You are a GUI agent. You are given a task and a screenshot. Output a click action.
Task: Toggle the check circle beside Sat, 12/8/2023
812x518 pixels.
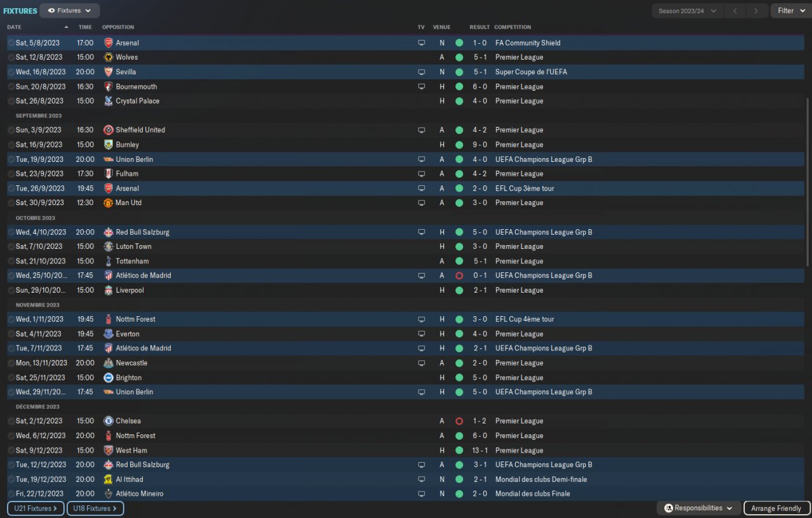pos(11,57)
